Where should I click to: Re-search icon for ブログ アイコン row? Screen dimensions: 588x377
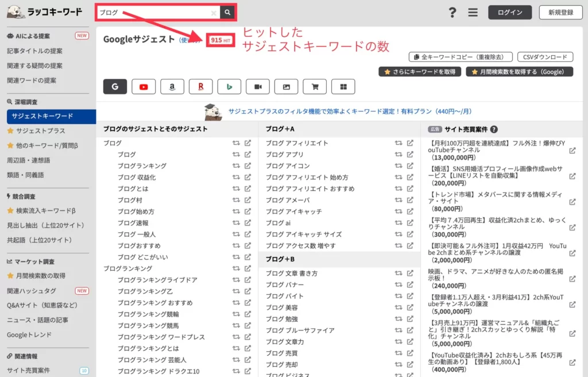coord(399,166)
